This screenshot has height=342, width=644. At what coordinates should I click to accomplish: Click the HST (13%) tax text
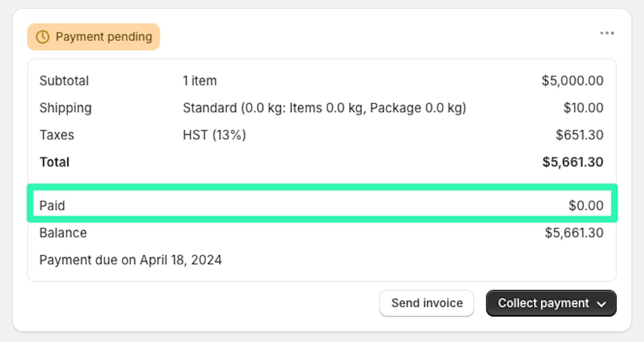tap(214, 135)
